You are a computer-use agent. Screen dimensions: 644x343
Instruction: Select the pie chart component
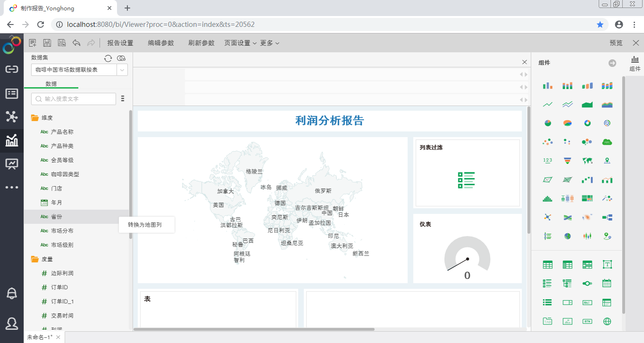(547, 123)
